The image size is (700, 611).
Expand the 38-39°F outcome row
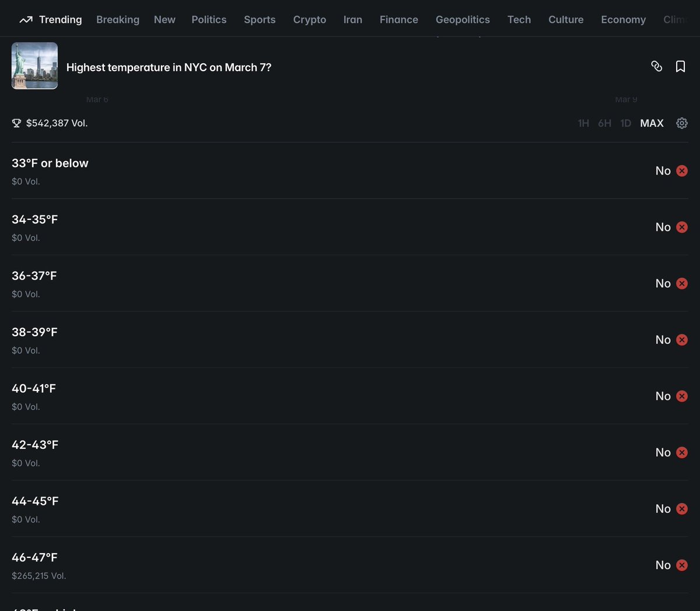350,340
